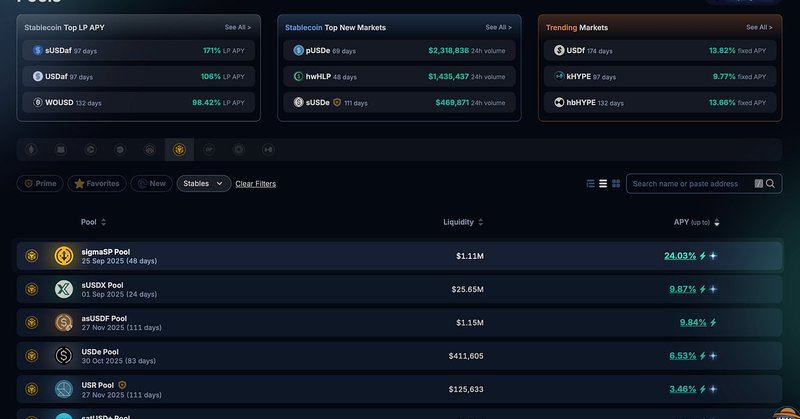Click the shield badge next to USR Pool
Image resolution: width=800 pixels, height=419 pixels.
tap(122, 385)
